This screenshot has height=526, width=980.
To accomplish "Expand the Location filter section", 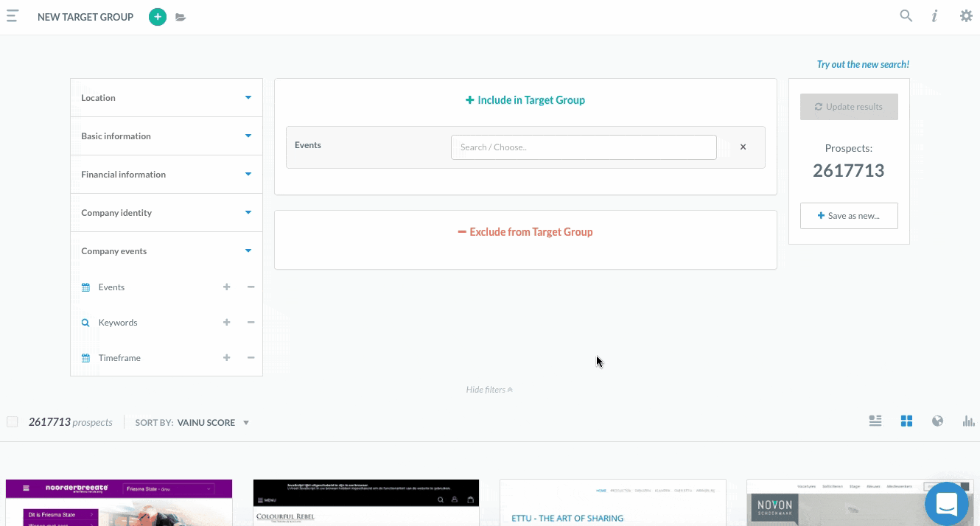I will (x=166, y=98).
